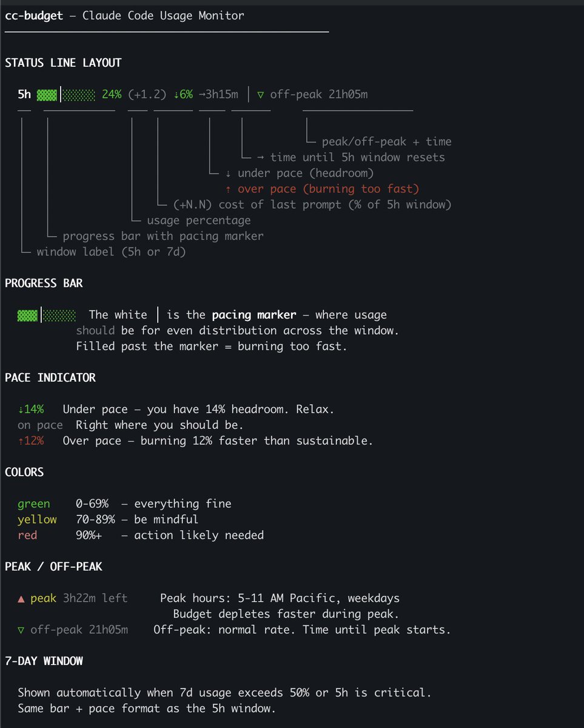584x728 pixels.
Task: Select the '70-89%' range
Action: click(95, 519)
